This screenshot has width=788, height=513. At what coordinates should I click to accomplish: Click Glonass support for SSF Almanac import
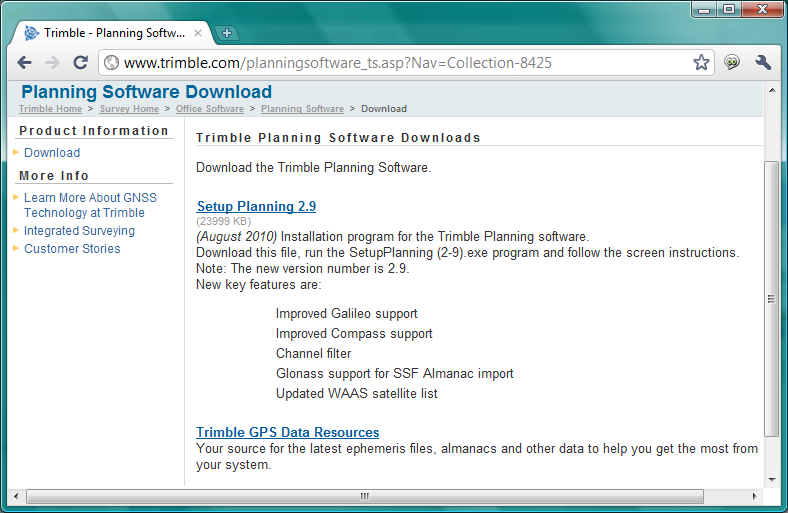[x=395, y=374]
